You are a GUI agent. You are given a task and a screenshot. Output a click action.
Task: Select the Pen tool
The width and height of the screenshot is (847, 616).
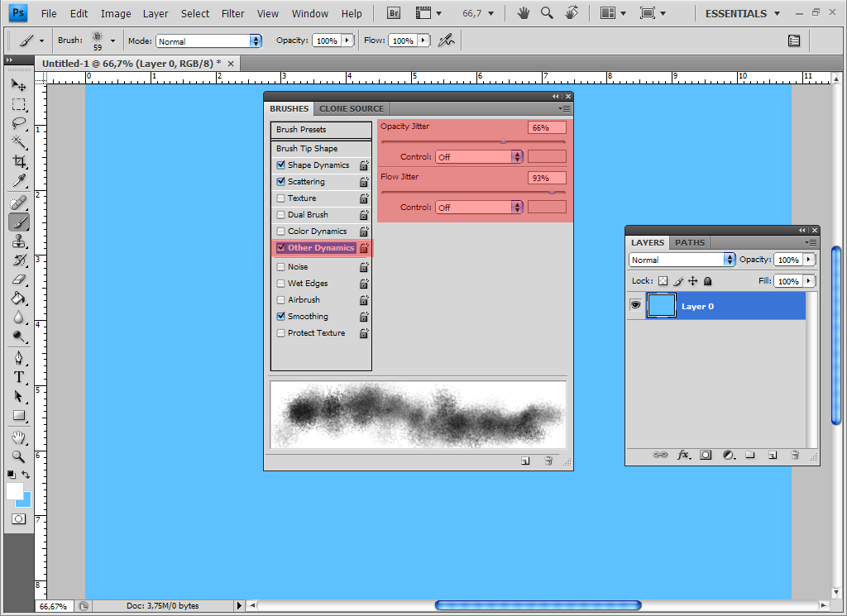click(18, 358)
